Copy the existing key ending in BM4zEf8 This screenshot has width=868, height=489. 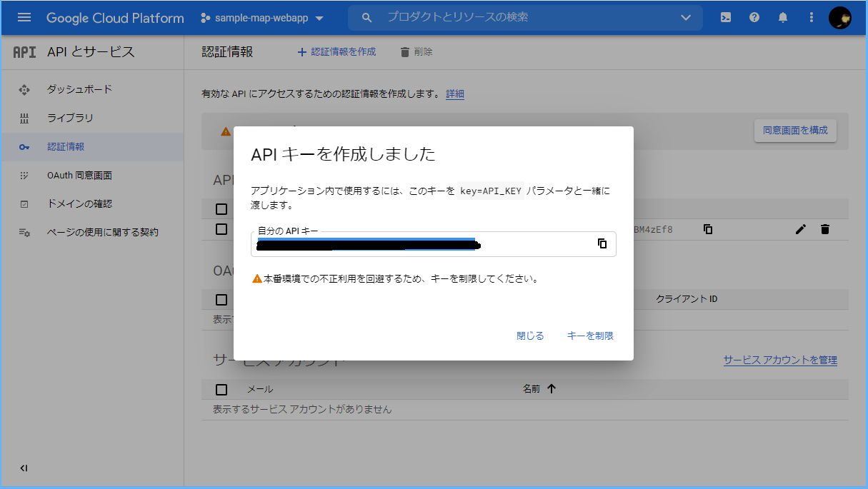707,229
